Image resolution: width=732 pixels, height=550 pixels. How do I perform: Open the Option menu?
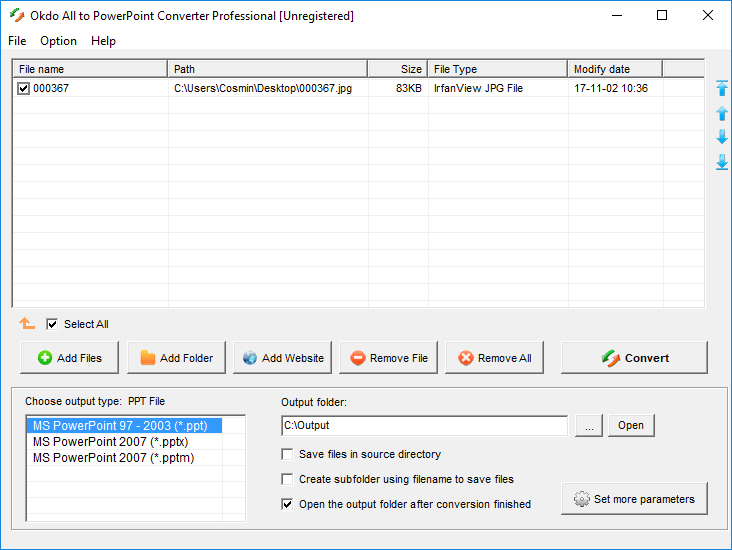[x=58, y=41]
